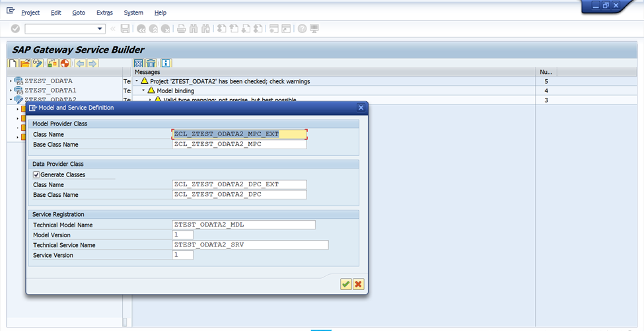Image resolution: width=644 pixels, height=331 pixels.
Task: Click the Cancel round X icon
Action: click(166, 29)
